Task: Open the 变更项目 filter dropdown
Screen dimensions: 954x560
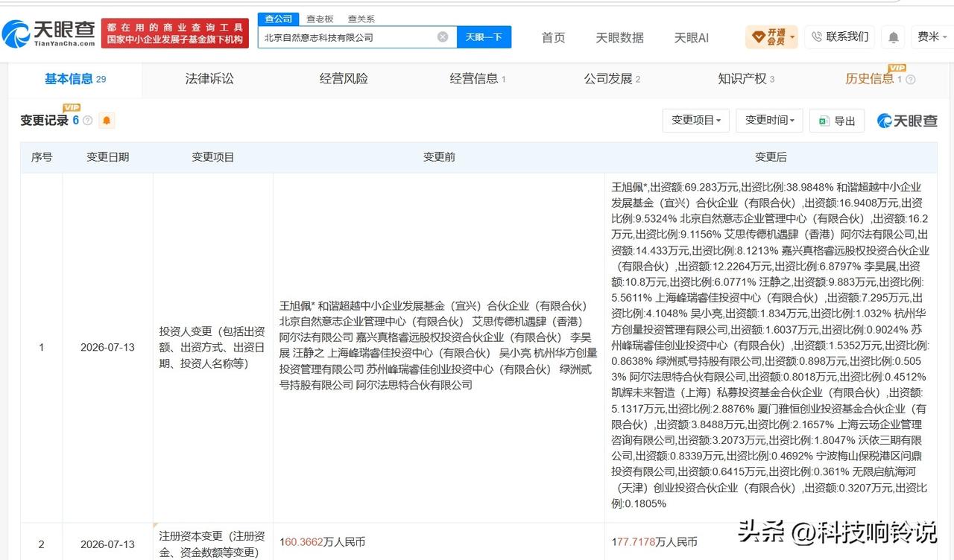Action: [696, 120]
